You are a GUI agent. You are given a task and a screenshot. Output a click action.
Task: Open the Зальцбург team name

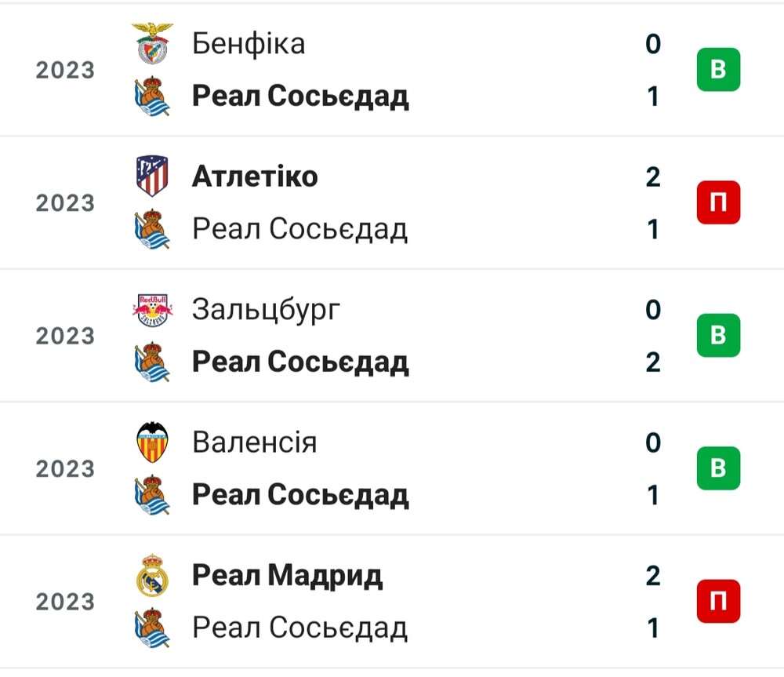pyautogui.click(x=266, y=311)
